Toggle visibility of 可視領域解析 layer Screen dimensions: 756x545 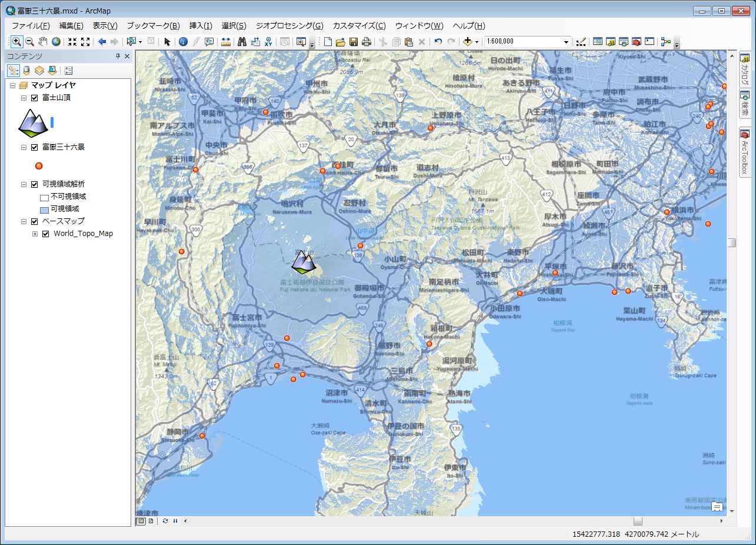[x=34, y=184]
